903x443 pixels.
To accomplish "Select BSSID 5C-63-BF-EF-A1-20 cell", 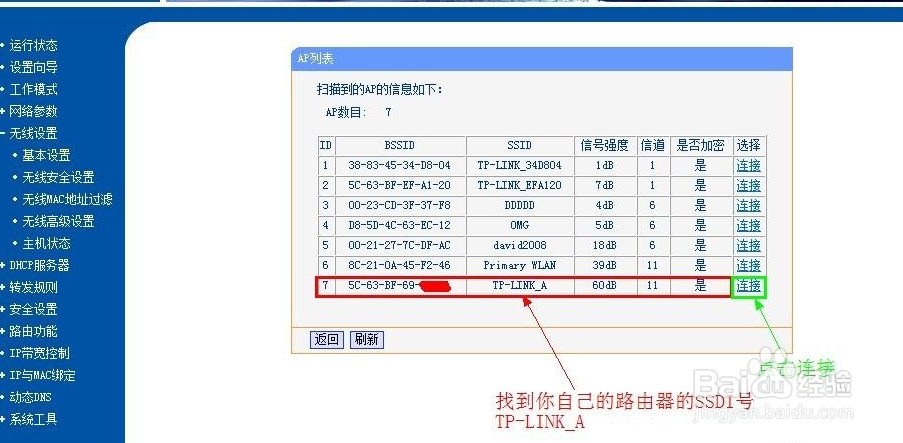I will (400, 185).
